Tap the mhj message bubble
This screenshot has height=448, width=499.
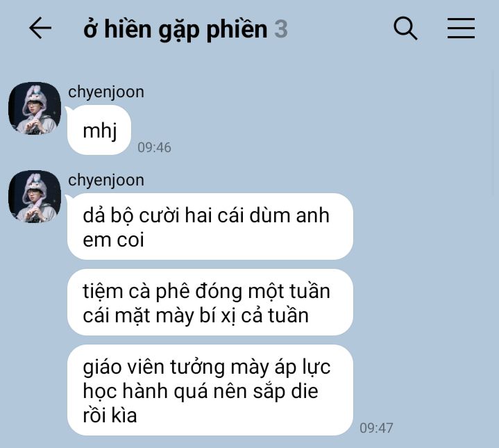coord(99,130)
